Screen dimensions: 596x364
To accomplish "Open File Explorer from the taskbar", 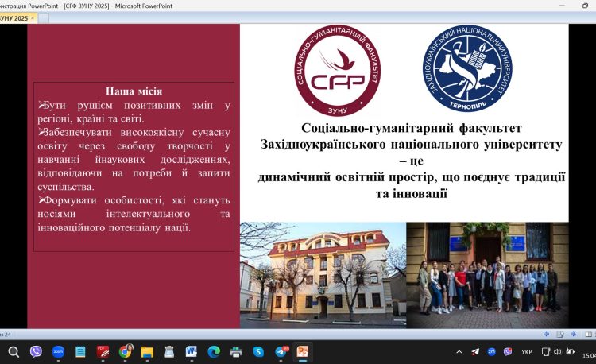I will [x=147, y=352].
